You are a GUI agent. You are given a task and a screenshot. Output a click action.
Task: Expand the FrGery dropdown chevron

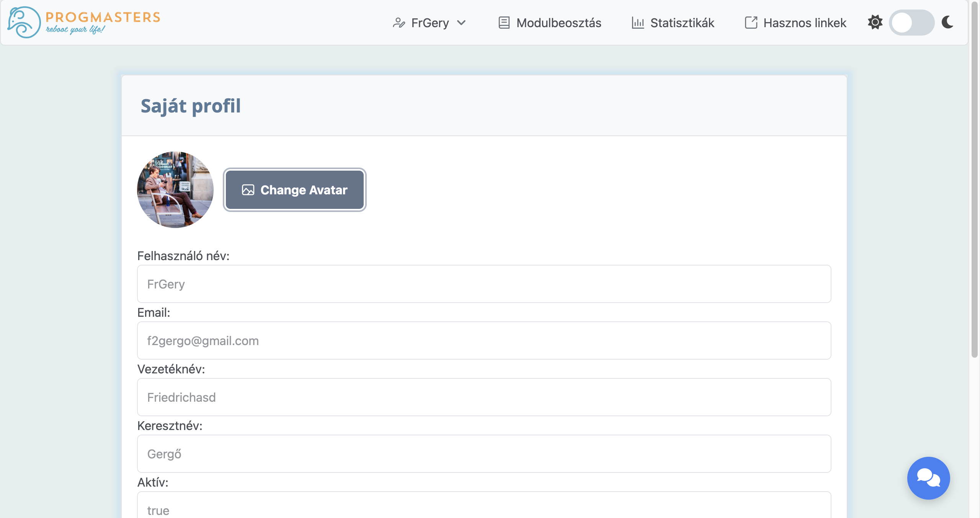pyautogui.click(x=462, y=23)
